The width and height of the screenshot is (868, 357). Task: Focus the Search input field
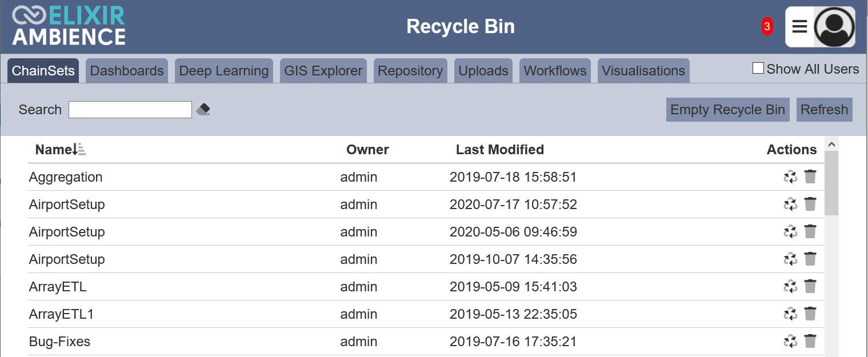[x=130, y=110]
